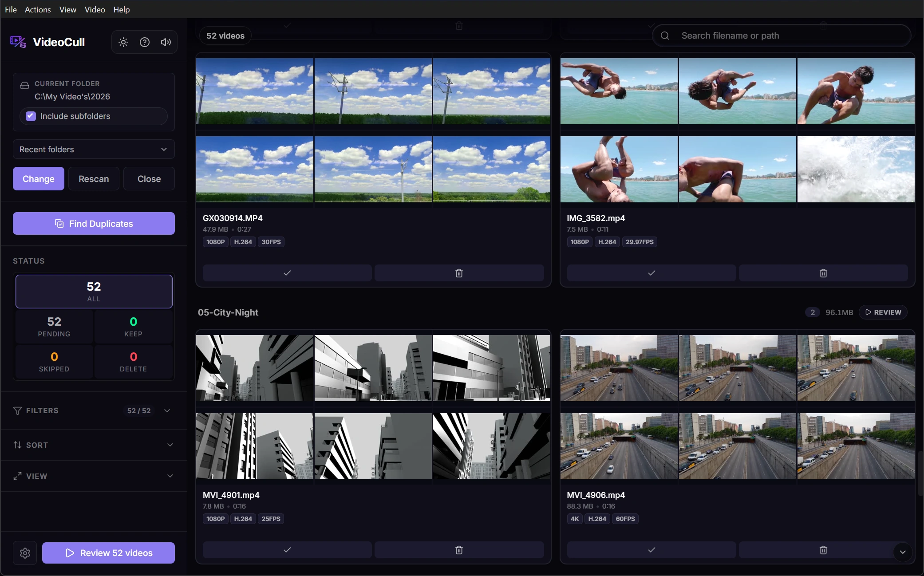Open the Recent folders dropdown
Screen dimensions: 924x576
(94, 150)
